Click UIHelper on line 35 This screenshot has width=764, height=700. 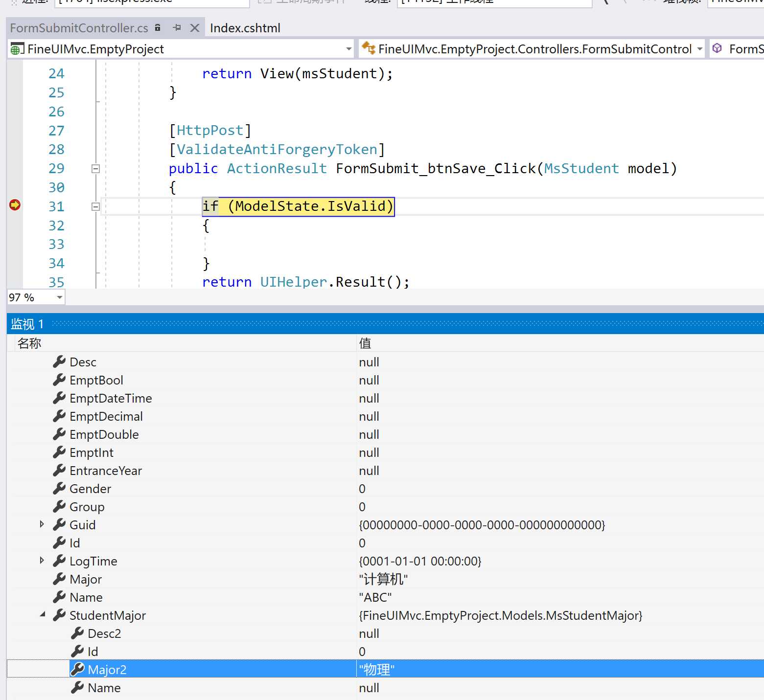point(294,282)
